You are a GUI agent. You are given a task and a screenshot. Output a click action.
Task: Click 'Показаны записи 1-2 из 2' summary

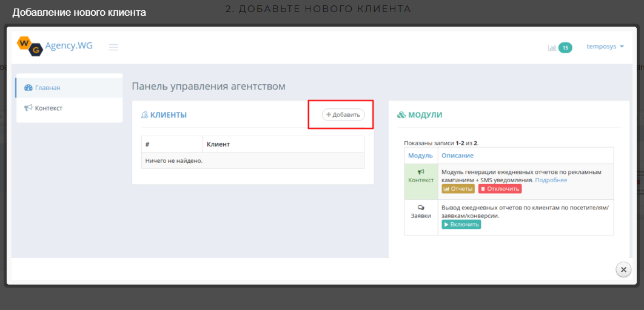(x=441, y=143)
